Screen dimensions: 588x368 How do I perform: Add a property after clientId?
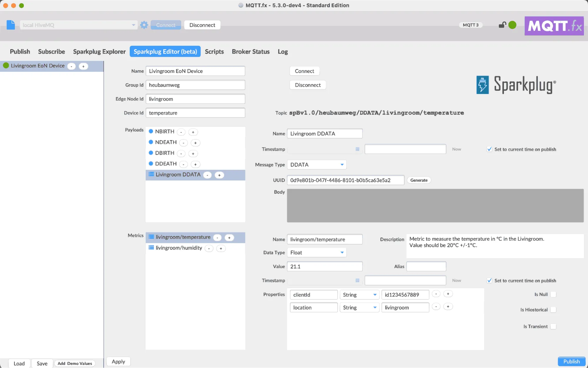448,294
